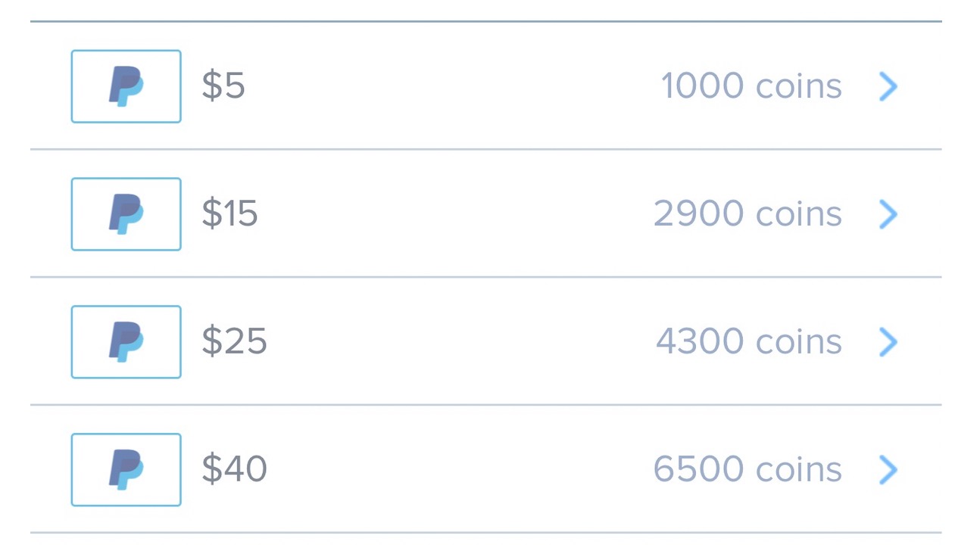Click the chevron after 4300 coins
Screen dimensions: 980x554
click(888, 342)
